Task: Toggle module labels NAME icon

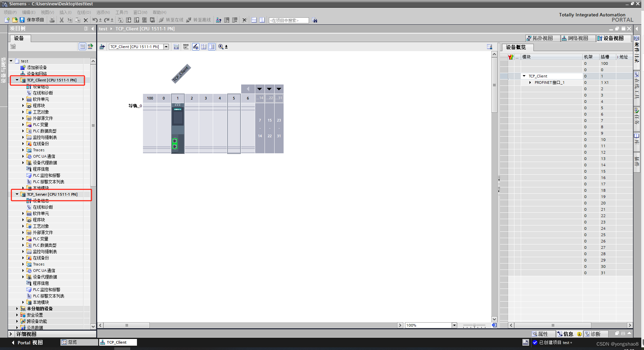Action: (186, 47)
